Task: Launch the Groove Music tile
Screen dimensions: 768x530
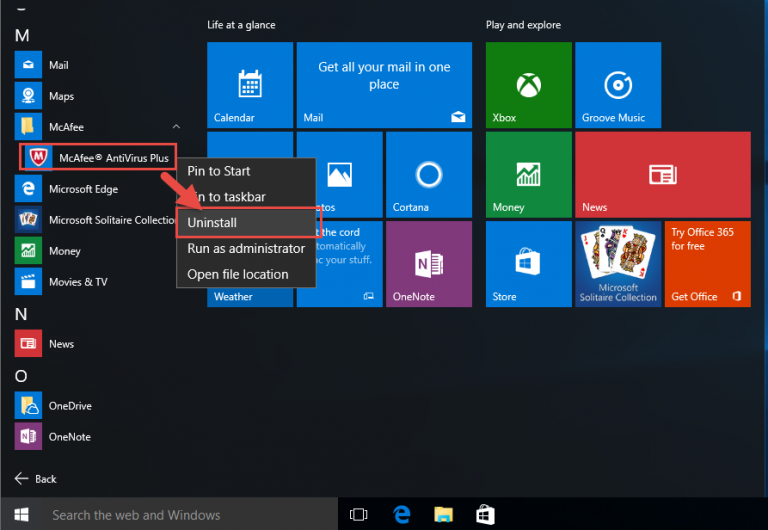Action: click(x=618, y=85)
